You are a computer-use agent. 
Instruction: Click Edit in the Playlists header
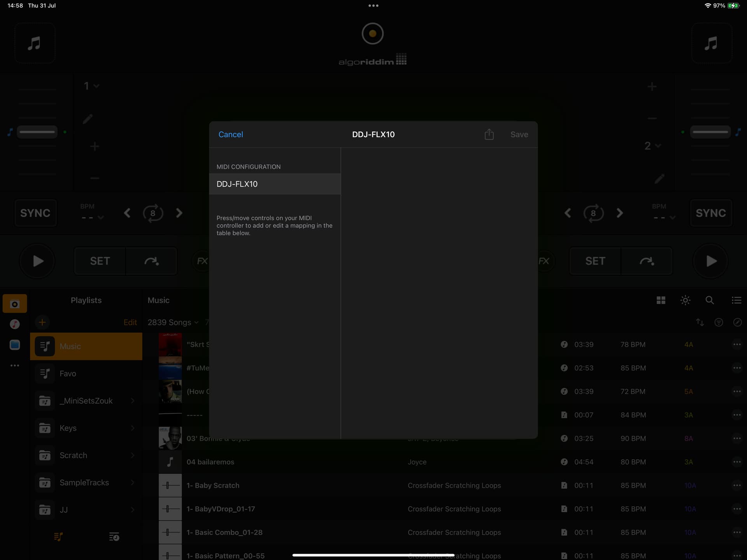(130, 322)
